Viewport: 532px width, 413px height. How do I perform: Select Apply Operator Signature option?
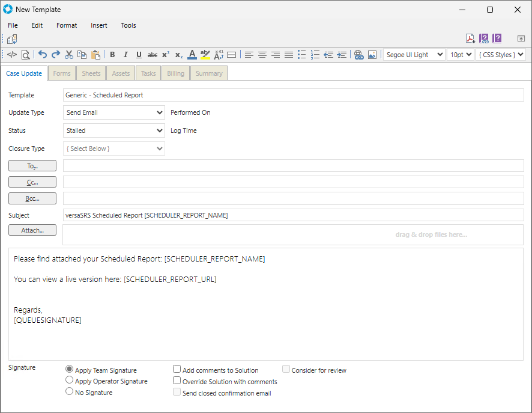pos(69,380)
